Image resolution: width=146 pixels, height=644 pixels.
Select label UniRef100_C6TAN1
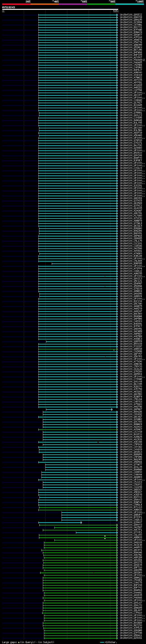click(x=131, y=25)
